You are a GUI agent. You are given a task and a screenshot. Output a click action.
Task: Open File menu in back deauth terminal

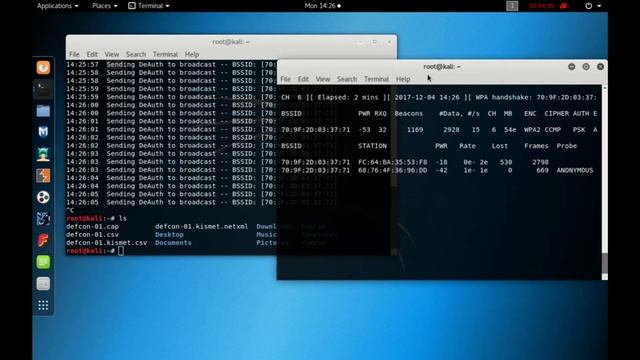74,54
